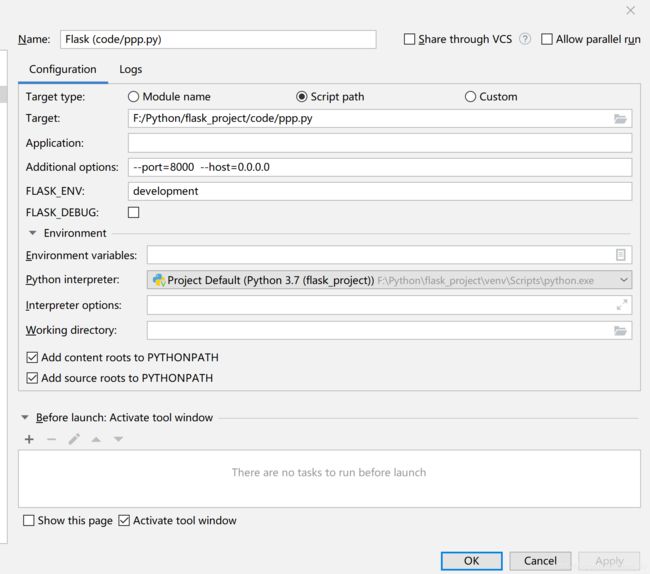
Task: Click the Cancel button
Action: click(x=540, y=561)
